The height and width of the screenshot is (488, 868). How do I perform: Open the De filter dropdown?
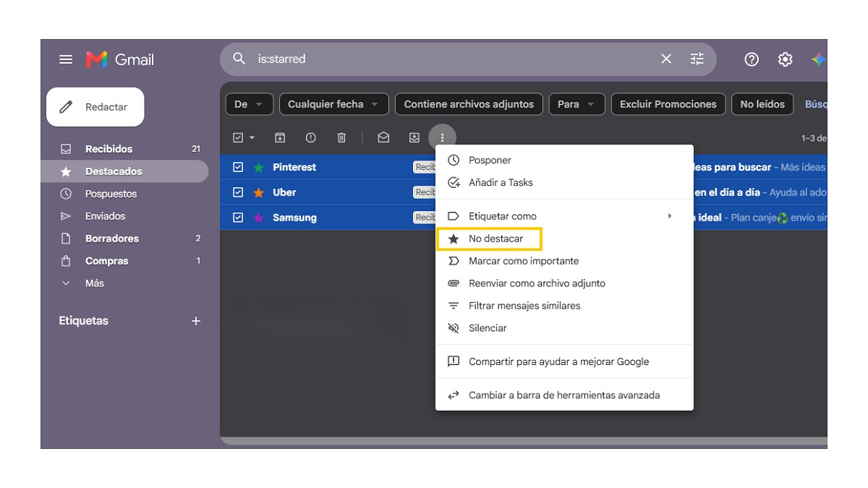pyautogui.click(x=250, y=104)
